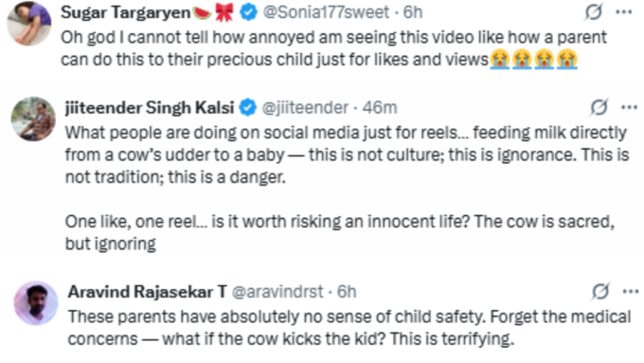This screenshot has height=363, width=644.
Task: Open Sugar Targaryen's profile picture
Action: tap(29, 24)
